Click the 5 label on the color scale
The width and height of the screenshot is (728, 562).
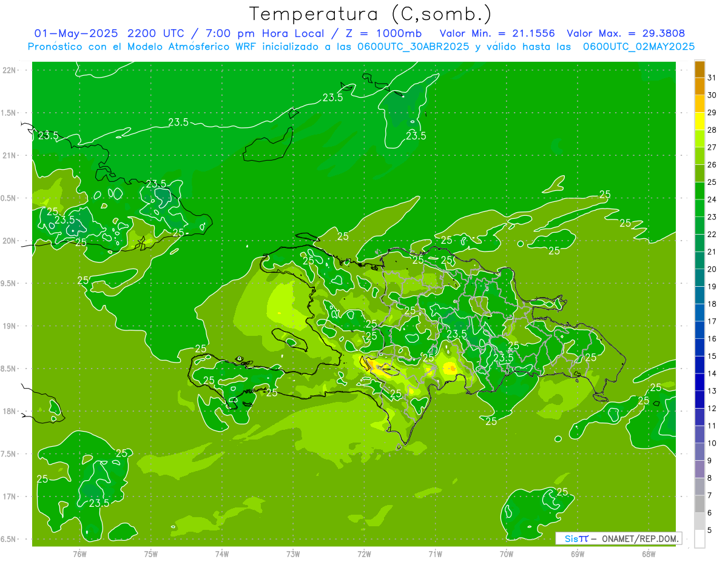click(x=710, y=530)
